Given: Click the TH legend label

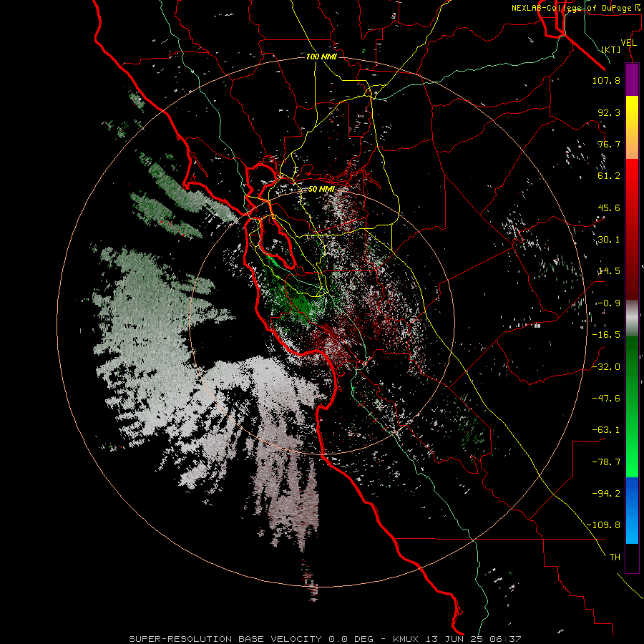Looking at the screenshot, I should click(615, 557).
